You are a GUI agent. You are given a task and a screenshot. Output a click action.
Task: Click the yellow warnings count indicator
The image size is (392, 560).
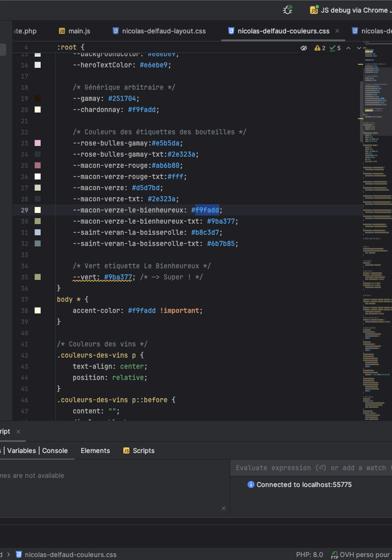319,48
